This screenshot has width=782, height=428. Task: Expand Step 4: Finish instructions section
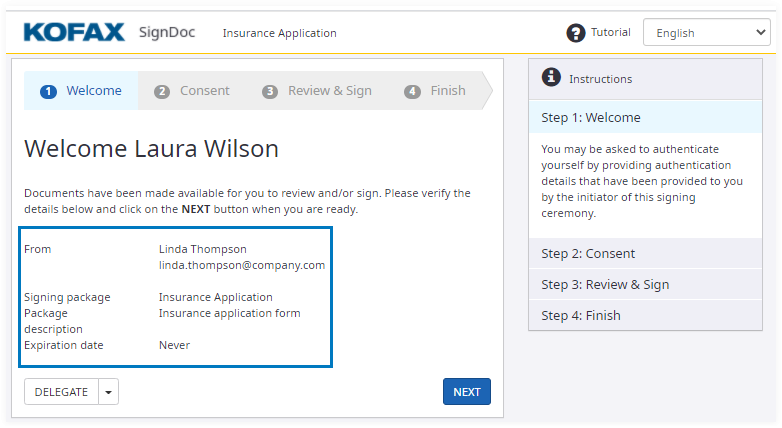[650, 316]
